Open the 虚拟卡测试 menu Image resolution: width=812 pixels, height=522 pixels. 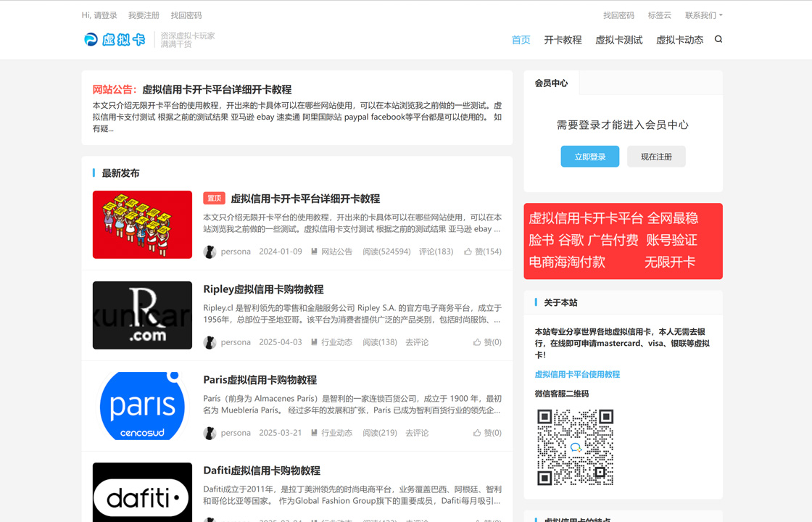619,40
